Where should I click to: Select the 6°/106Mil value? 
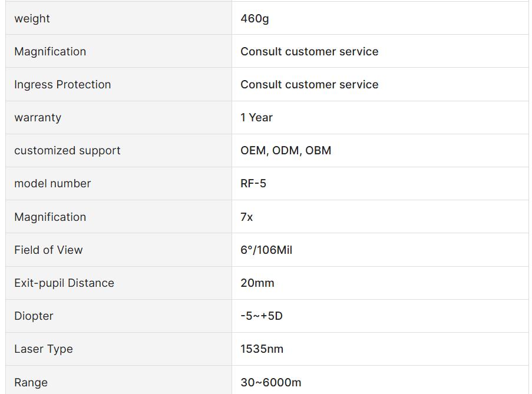[266, 250]
